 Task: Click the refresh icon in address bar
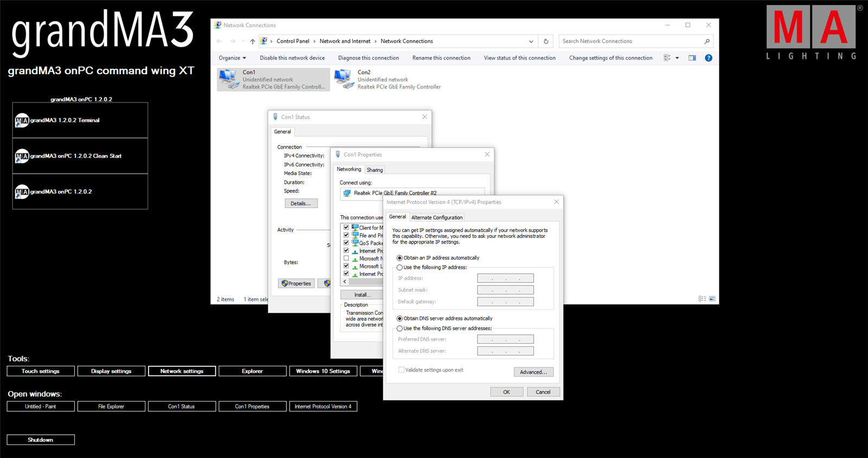click(546, 41)
